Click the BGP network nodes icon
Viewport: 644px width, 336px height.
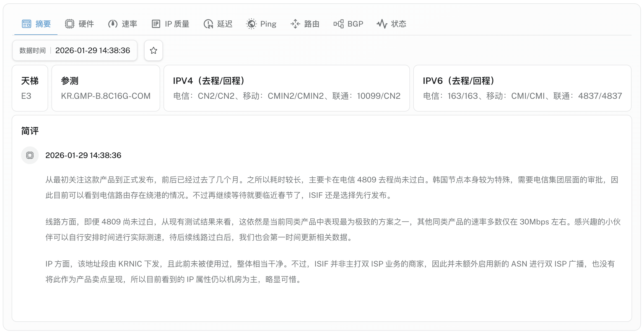[x=339, y=24]
